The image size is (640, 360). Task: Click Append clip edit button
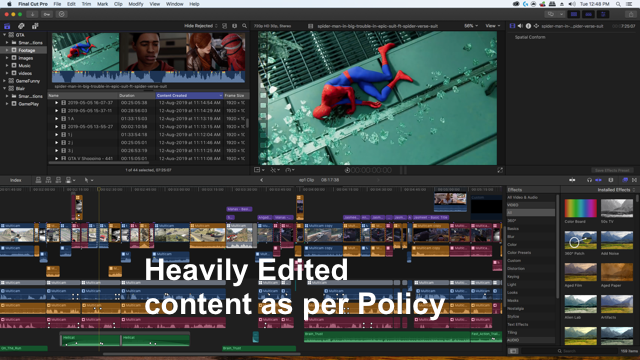pyautogui.click(x=58, y=180)
